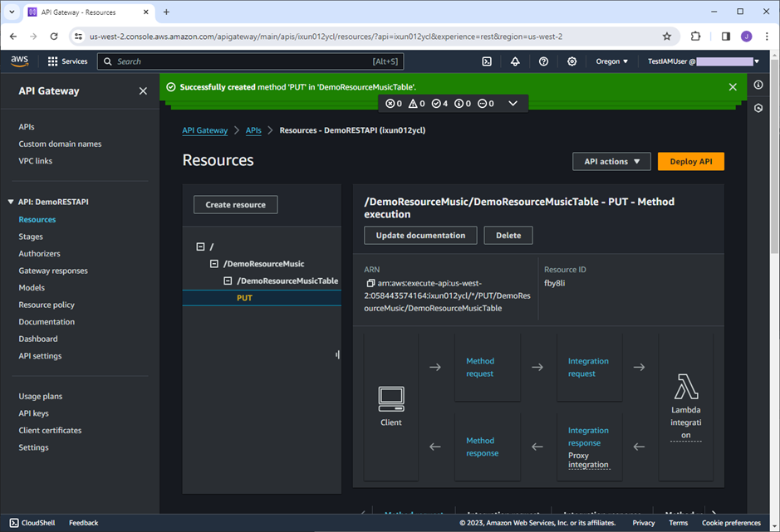
Task: Open Usage plans in the side navigation
Action: (x=41, y=396)
